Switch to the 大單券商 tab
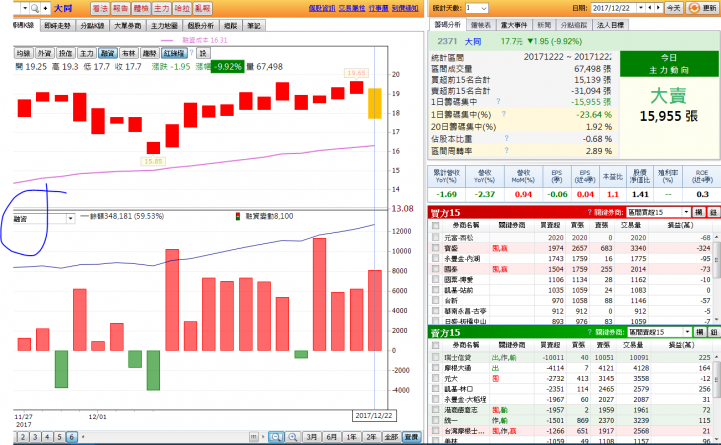The image size is (721, 445). tap(127, 26)
